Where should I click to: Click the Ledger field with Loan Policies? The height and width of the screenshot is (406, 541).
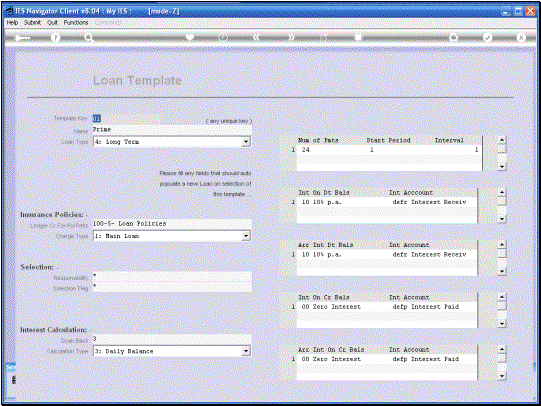[x=172, y=224]
